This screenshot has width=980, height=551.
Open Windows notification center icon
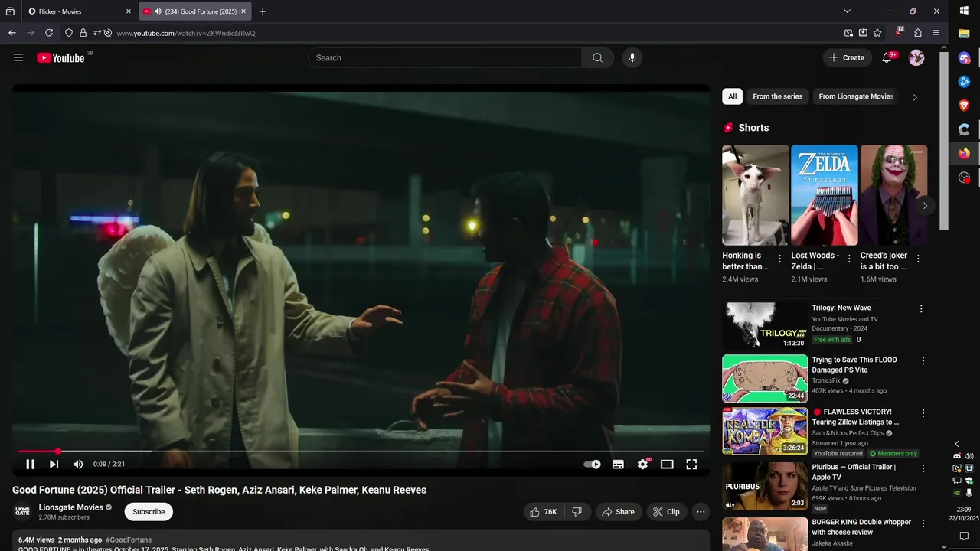[x=964, y=536]
